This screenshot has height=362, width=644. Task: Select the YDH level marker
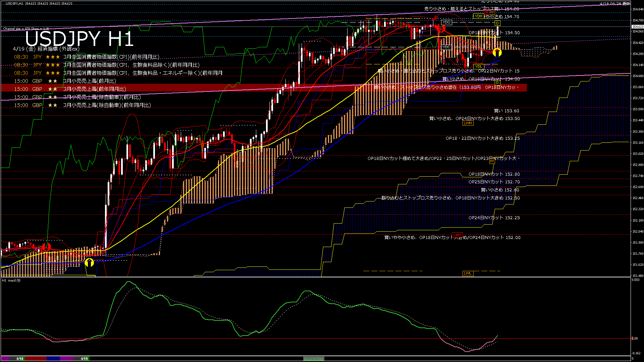click(x=478, y=16)
